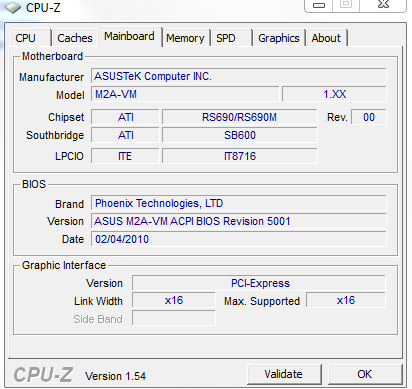Image resolution: width=412 pixels, height=389 pixels.
Task: Open the Graphics tab
Action: pyautogui.click(x=279, y=38)
